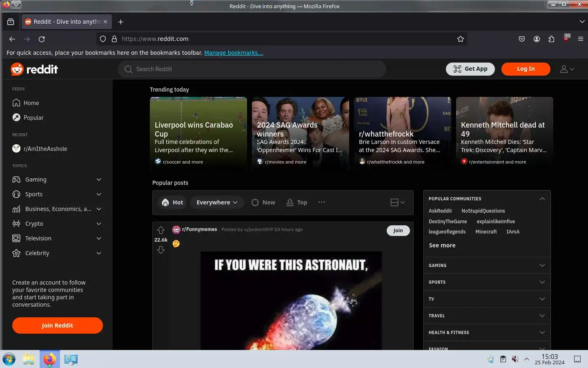This screenshot has height=368, width=588.
Task: Save page to Pocket
Action: coord(522,39)
